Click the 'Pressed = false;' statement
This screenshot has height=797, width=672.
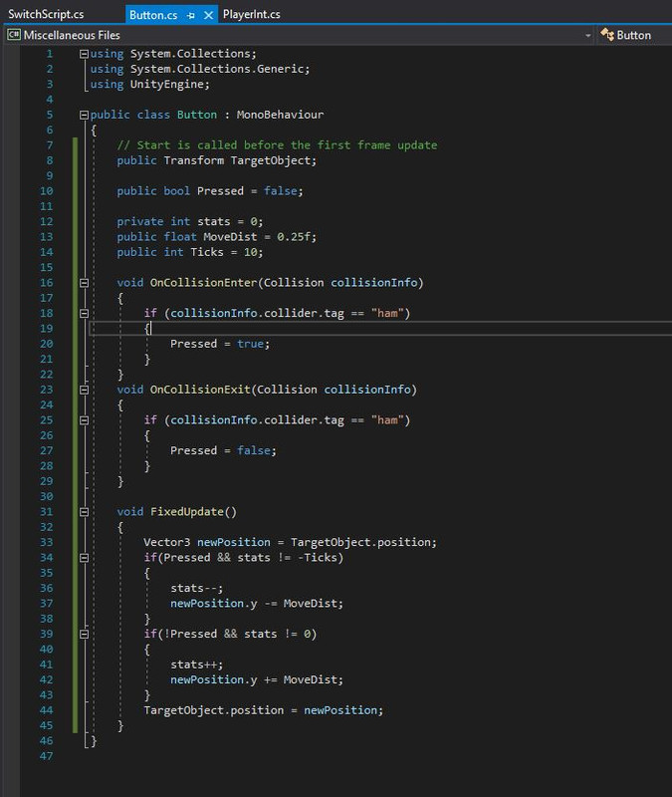click(223, 450)
